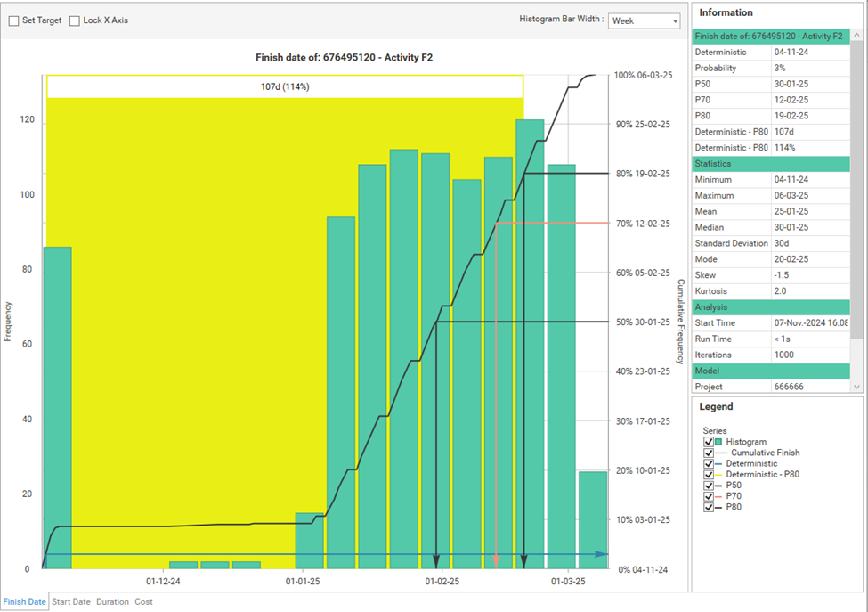Open the Histogram Bar Width dropdown

[x=645, y=20]
